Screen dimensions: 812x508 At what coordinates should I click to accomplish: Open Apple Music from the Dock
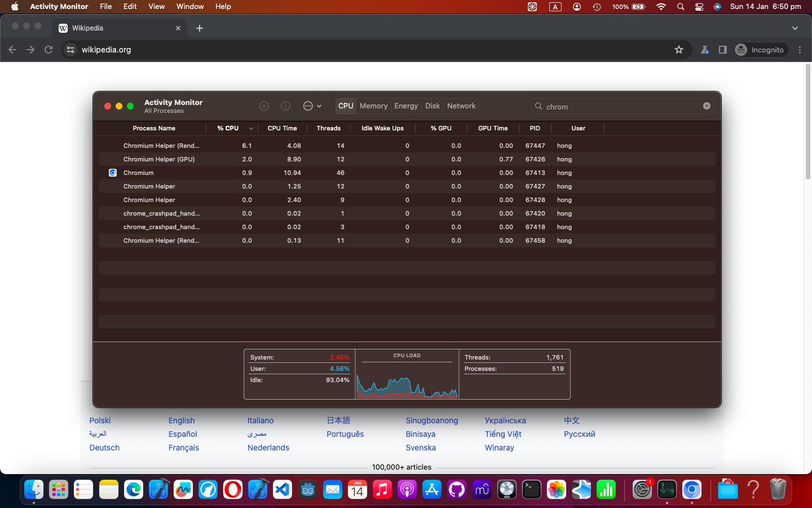382,490
